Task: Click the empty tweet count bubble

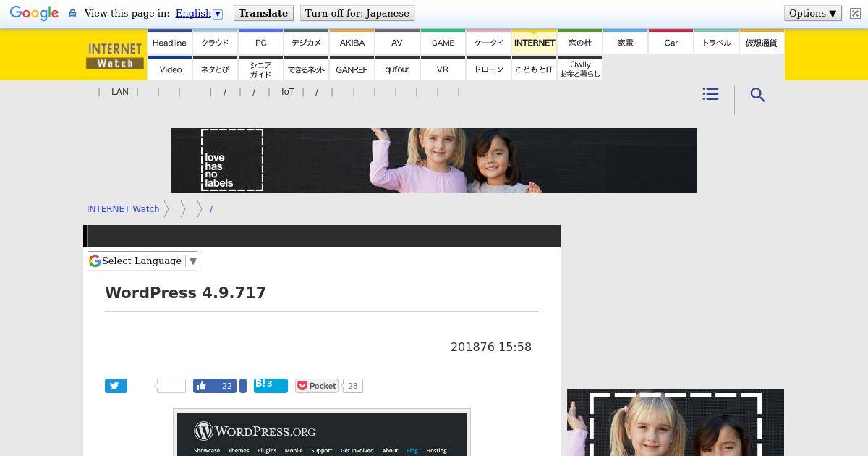Action: (x=171, y=386)
